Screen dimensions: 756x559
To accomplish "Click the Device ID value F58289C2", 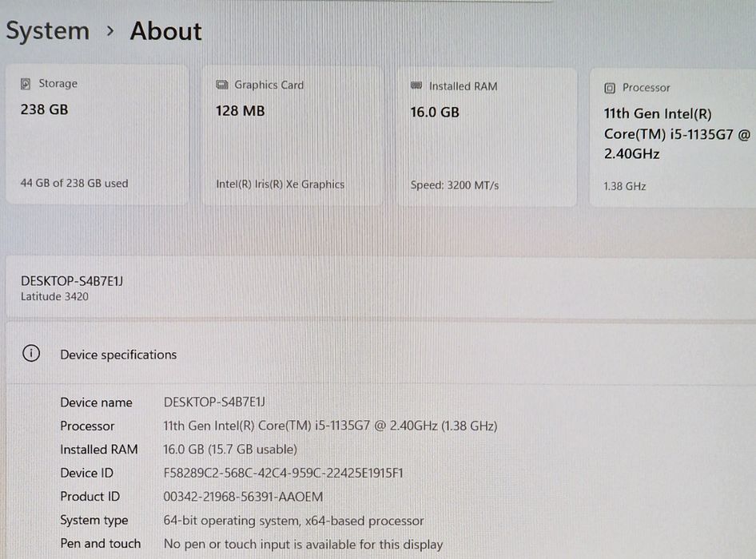I will point(283,473).
